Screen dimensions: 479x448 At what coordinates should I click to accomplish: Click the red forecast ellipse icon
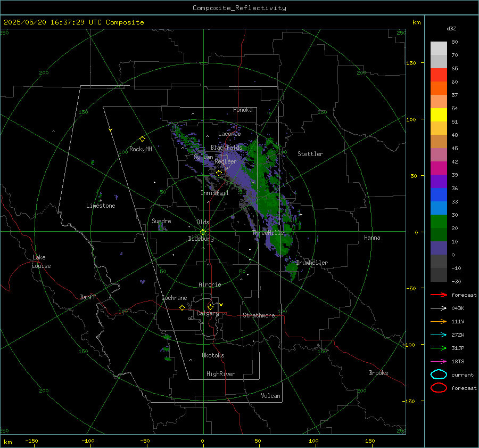[439, 388]
